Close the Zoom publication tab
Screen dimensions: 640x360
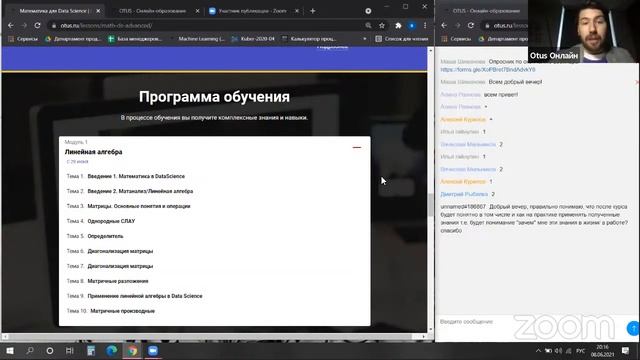click(x=297, y=11)
